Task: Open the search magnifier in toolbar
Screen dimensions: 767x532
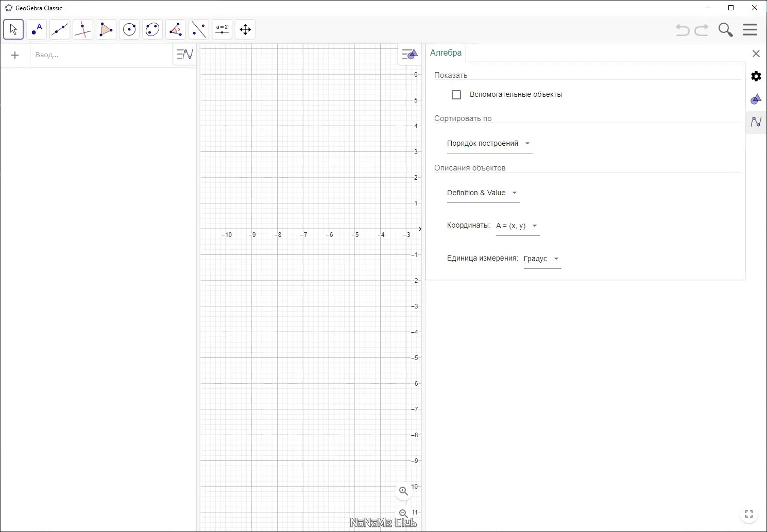Action: [x=726, y=30]
